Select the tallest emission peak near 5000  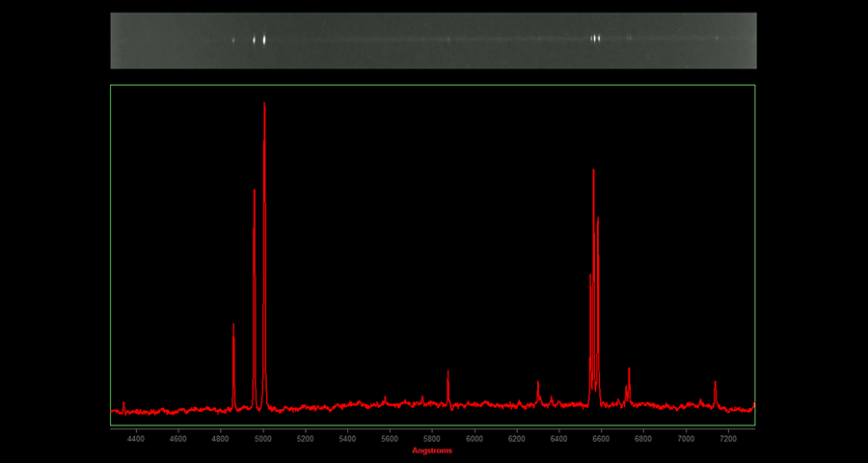pyautogui.click(x=264, y=106)
